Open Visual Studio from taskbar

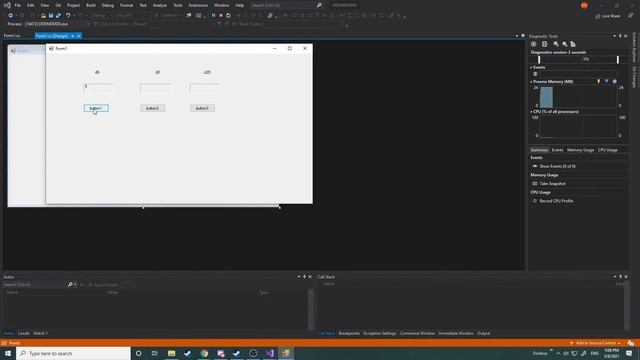[269, 353]
